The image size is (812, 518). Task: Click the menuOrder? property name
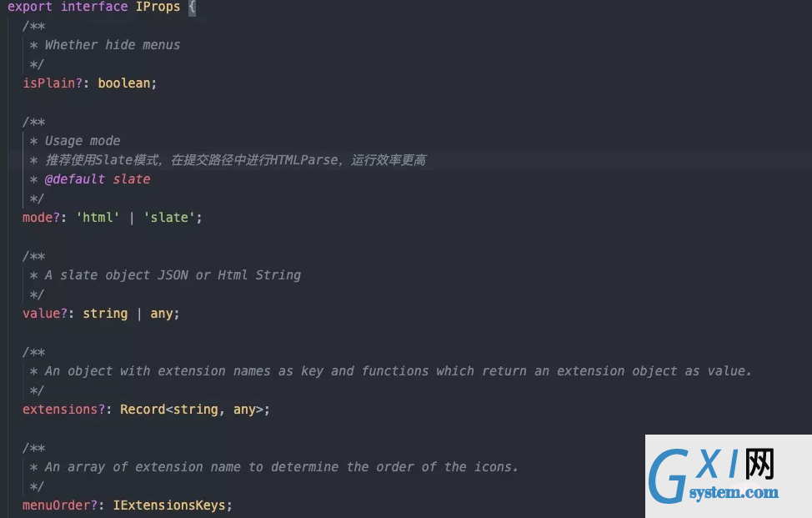(x=60, y=505)
